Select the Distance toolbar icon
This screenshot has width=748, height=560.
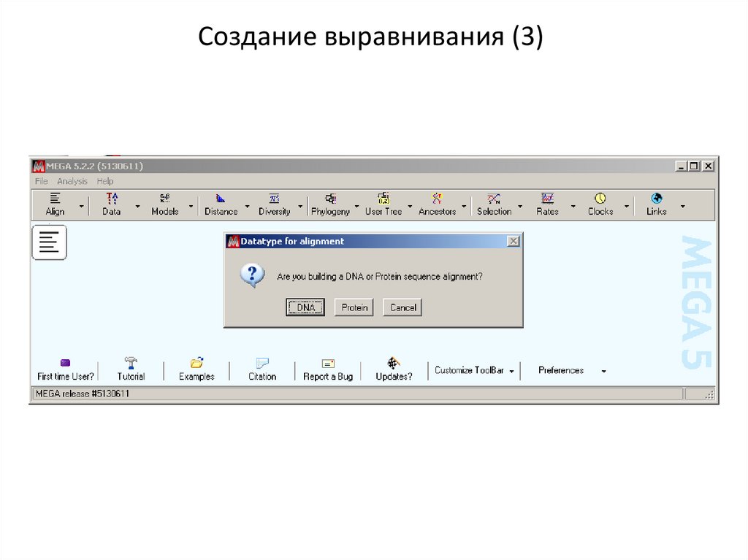coord(221,204)
